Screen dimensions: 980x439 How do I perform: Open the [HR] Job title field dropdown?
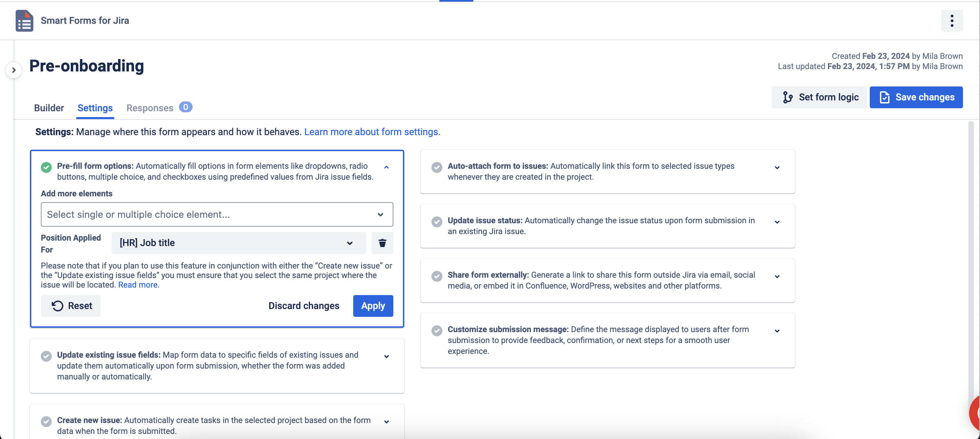[238, 243]
